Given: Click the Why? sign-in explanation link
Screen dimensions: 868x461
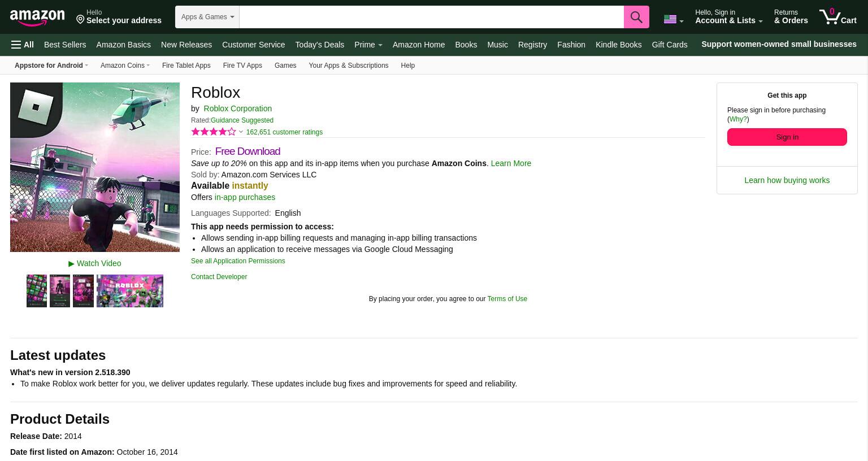Looking at the screenshot, I should 737,119.
